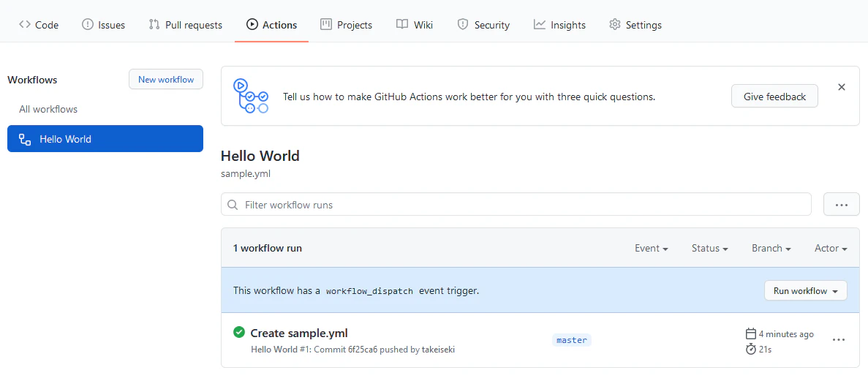
Task: Click the GitHub Actions workflow illustration icon
Action: click(x=251, y=97)
